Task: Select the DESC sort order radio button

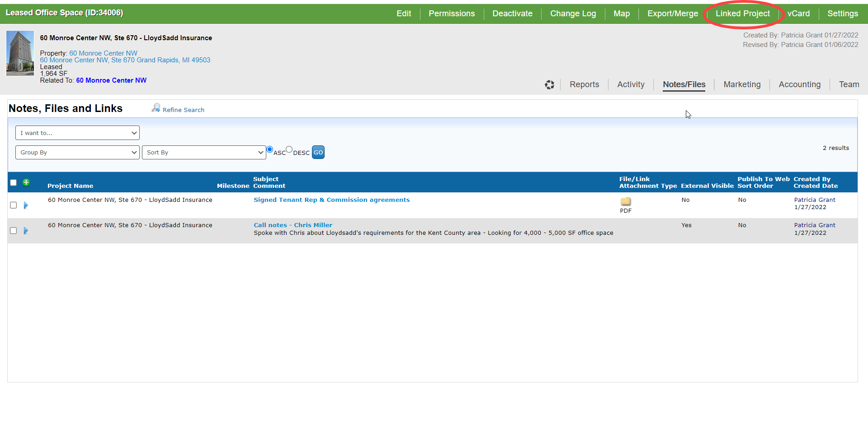Action: click(289, 149)
